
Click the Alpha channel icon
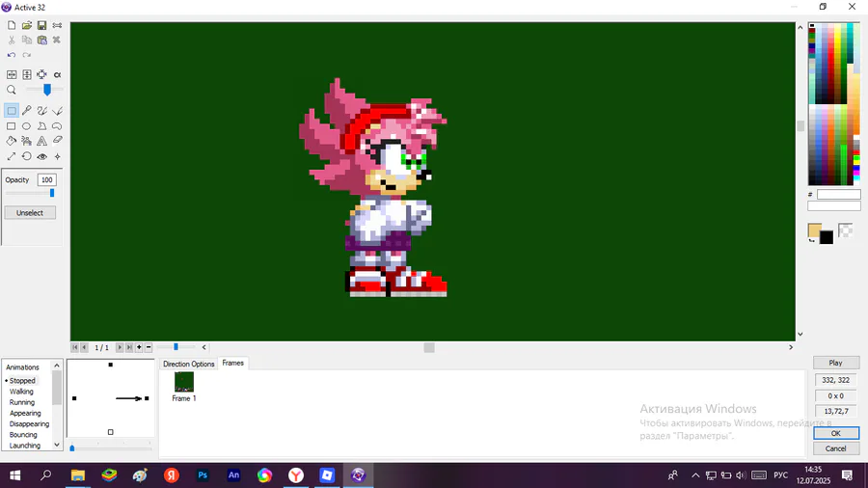[x=57, y=74]
